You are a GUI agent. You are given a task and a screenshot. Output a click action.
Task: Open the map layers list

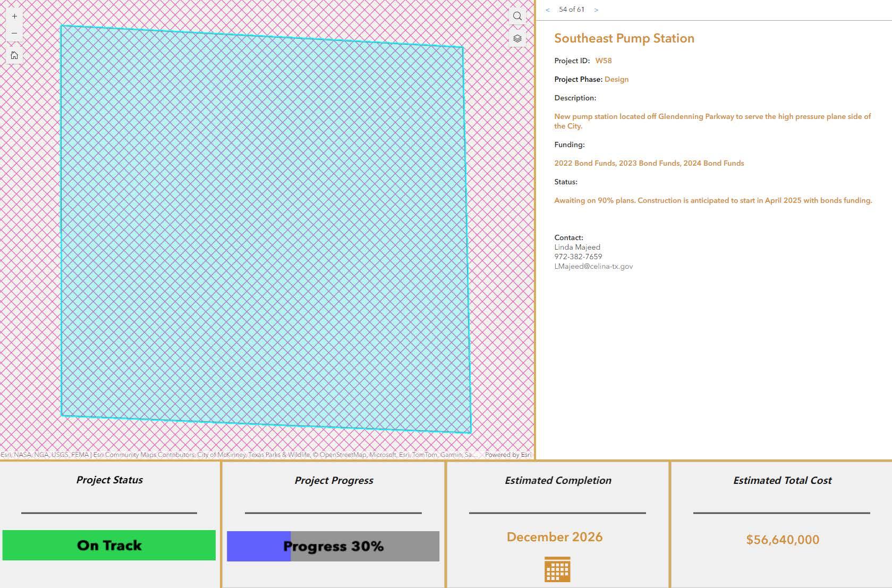(517, 39)
